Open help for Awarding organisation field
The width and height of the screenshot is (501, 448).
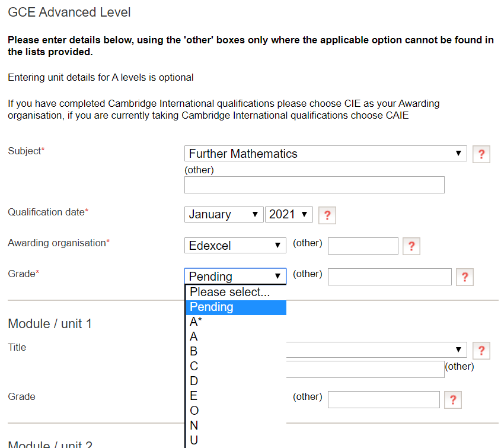pyautogui.click(x=411, y=246)
